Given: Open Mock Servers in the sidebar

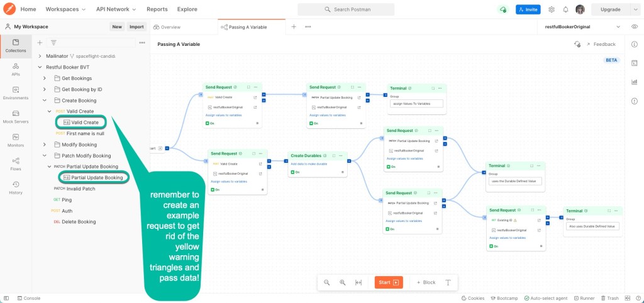Looking at the screenshot, I should click(16, 116).
